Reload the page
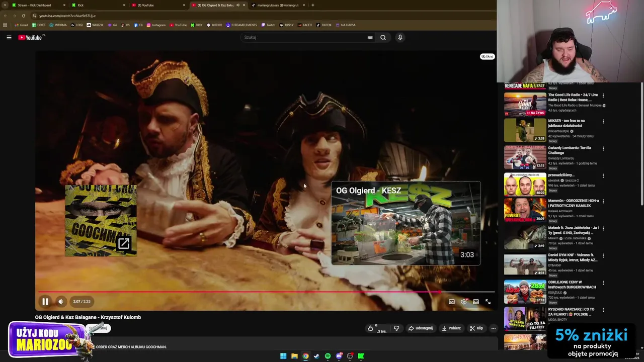 (x=23, y=16)
